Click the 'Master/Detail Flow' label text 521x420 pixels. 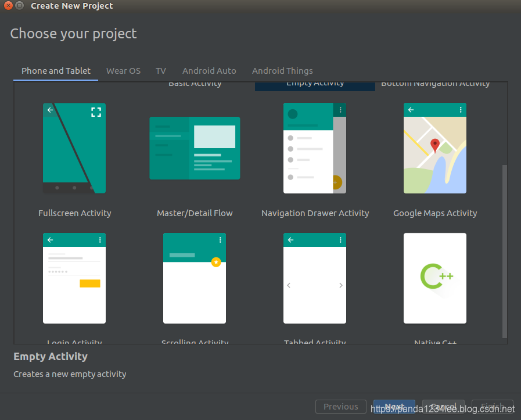click(x=195, y=213)
